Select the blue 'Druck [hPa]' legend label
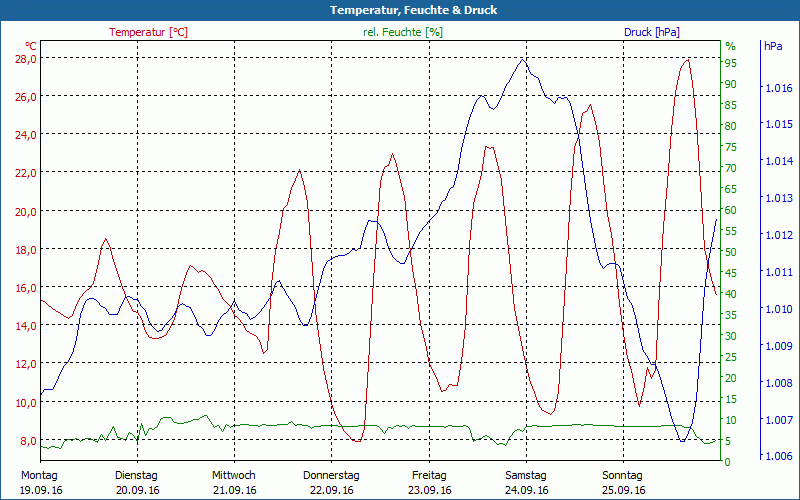This screenshot has width=800, height=500. [651, 32]
